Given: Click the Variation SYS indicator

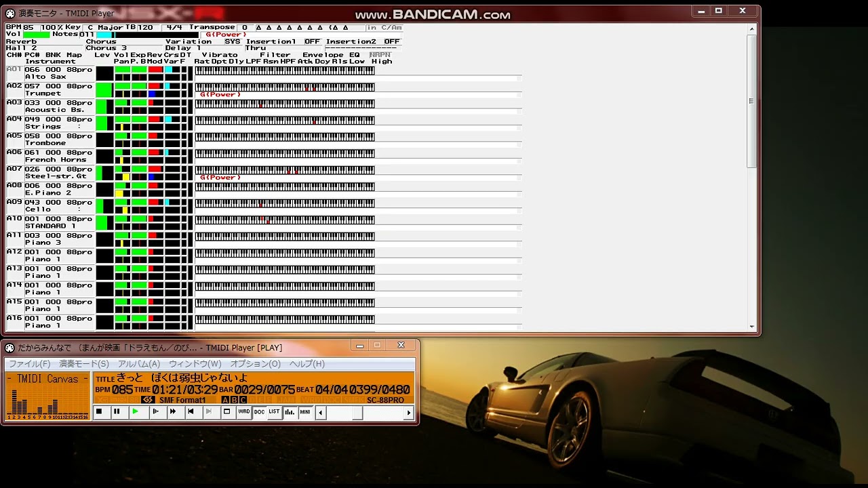Looking at the screenshot, I should (233, 41).
